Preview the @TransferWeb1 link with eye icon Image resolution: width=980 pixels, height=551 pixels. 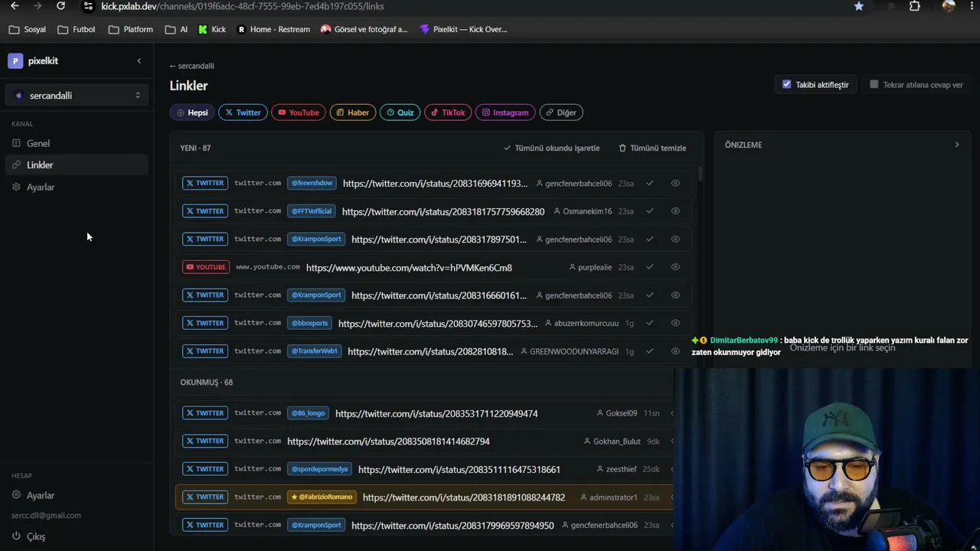675,351
